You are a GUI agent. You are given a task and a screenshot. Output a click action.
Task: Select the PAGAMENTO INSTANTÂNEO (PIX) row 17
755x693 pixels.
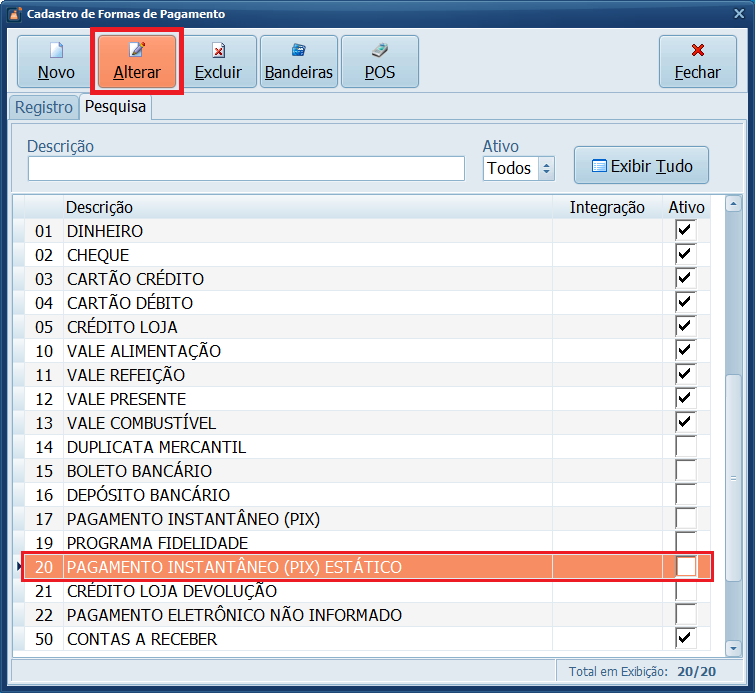click(x=300, y=519)
